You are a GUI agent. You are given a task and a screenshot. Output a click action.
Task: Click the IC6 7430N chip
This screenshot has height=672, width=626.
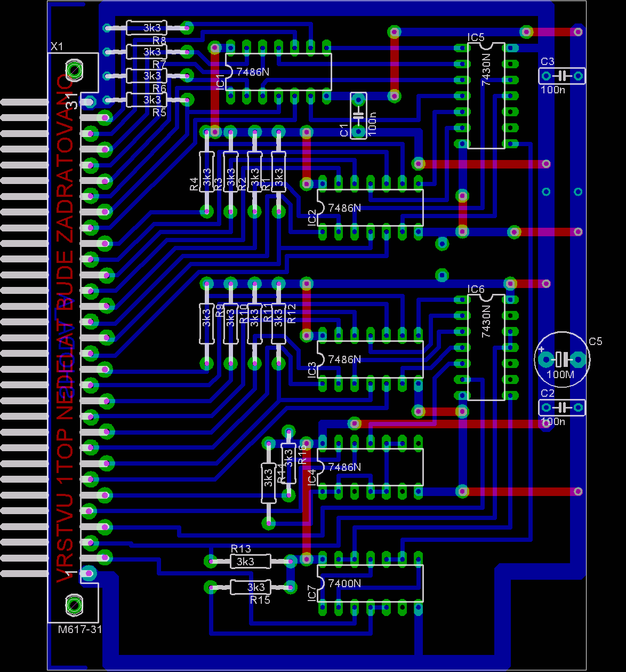[x=486, y=347]
